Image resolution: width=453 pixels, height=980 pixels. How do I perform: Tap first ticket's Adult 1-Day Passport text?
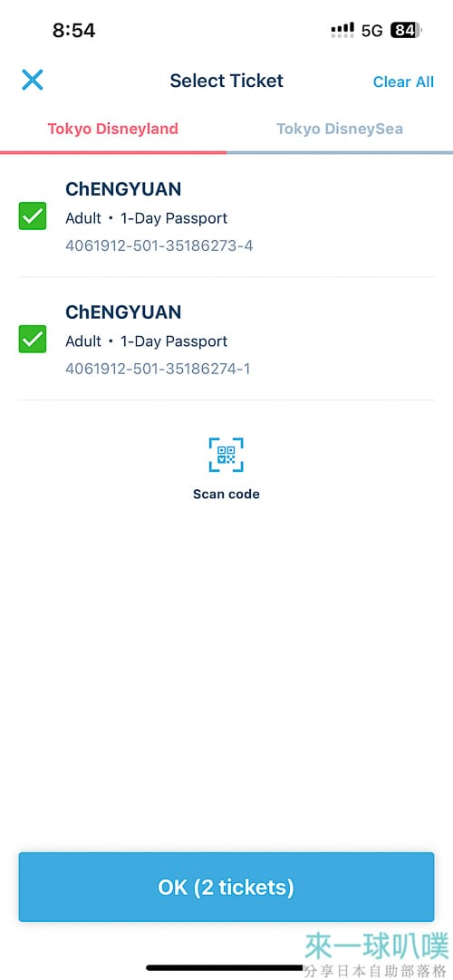tap(146, 218)
